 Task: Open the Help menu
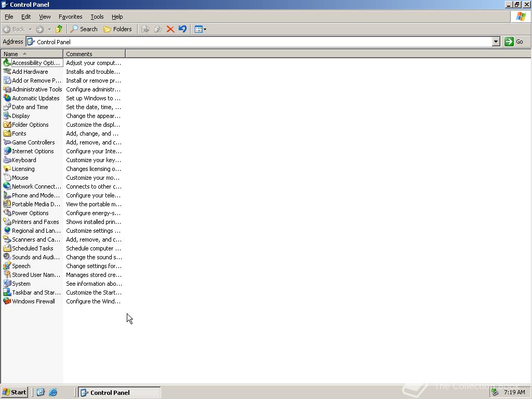(117, 17)
